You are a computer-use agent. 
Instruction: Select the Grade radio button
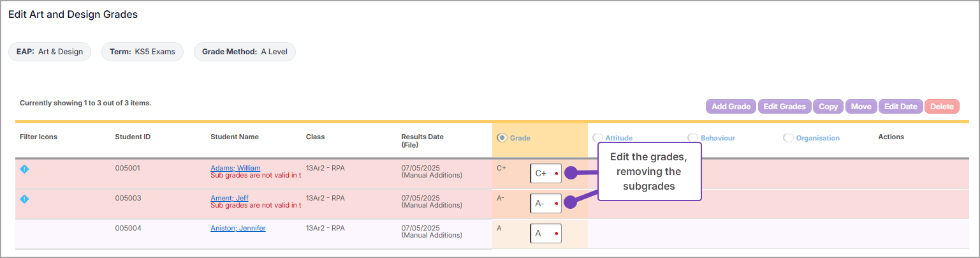point(502,138)
